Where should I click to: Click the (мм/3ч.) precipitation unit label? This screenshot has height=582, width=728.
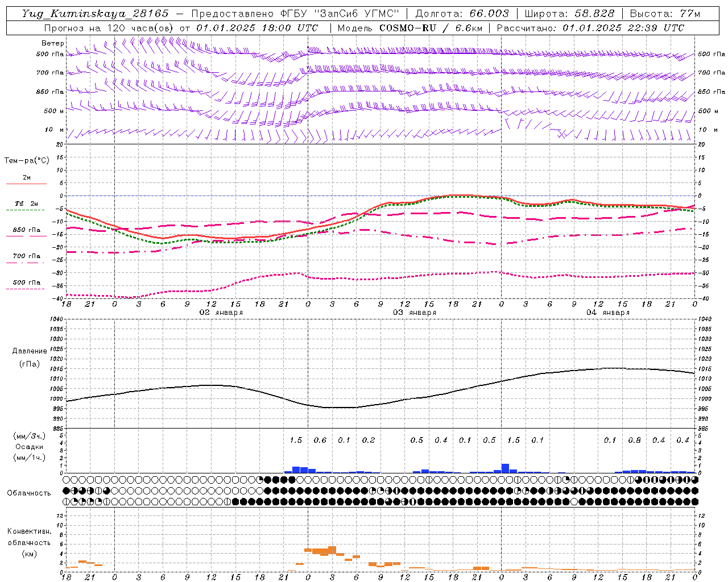(29, 436)
